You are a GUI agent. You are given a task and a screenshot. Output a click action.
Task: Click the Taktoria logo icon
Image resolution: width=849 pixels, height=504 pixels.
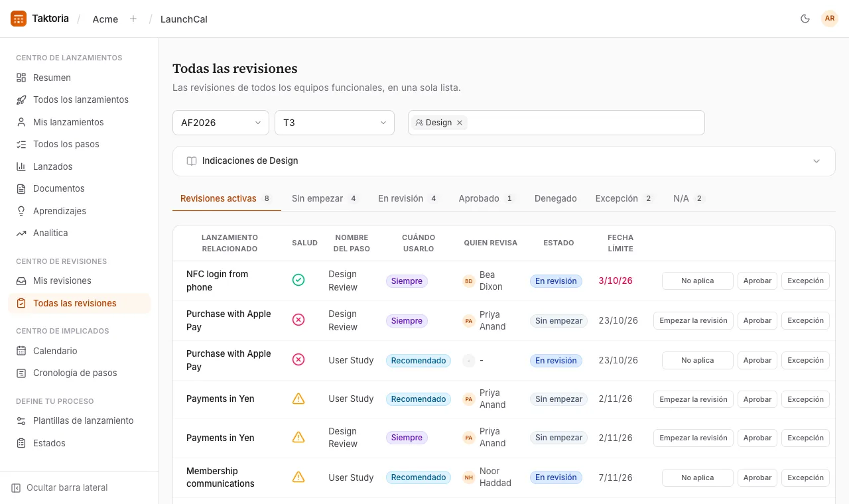point(19,19)
